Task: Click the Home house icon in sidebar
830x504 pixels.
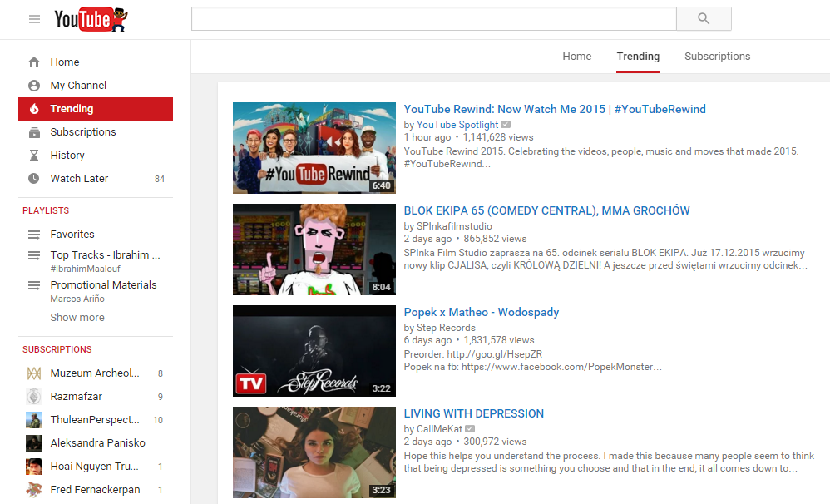Action: click(34, 62)
